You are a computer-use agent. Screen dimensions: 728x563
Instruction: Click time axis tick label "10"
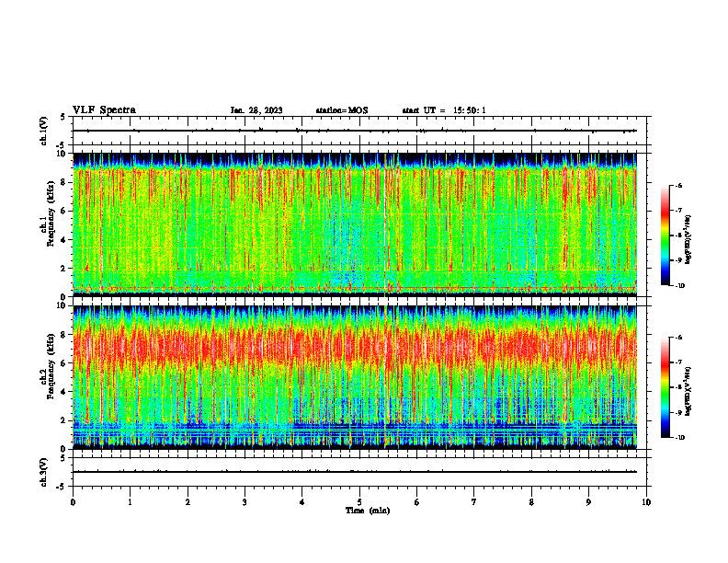(x=646, y=502)
